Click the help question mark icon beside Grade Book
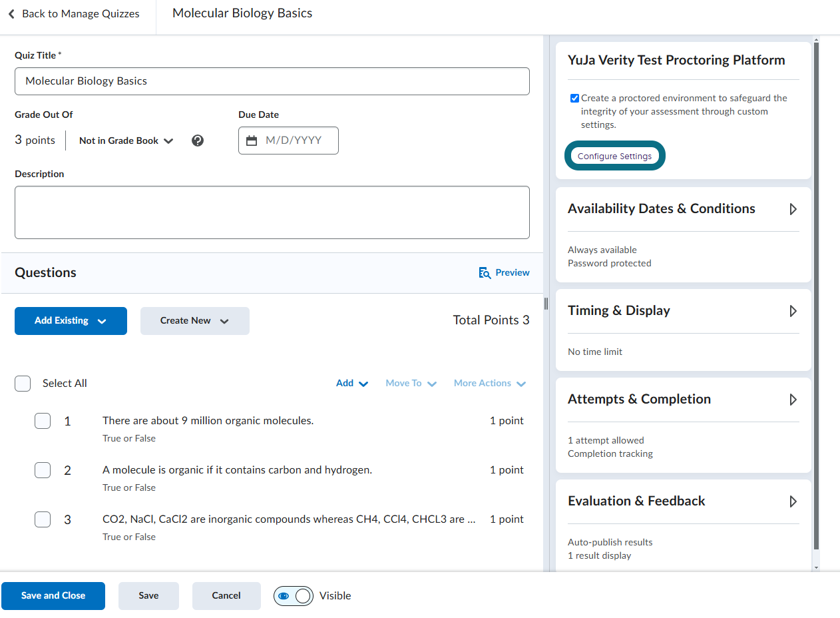Image resolution: width=840 pixels, height=618 pixels. [197, 141]
